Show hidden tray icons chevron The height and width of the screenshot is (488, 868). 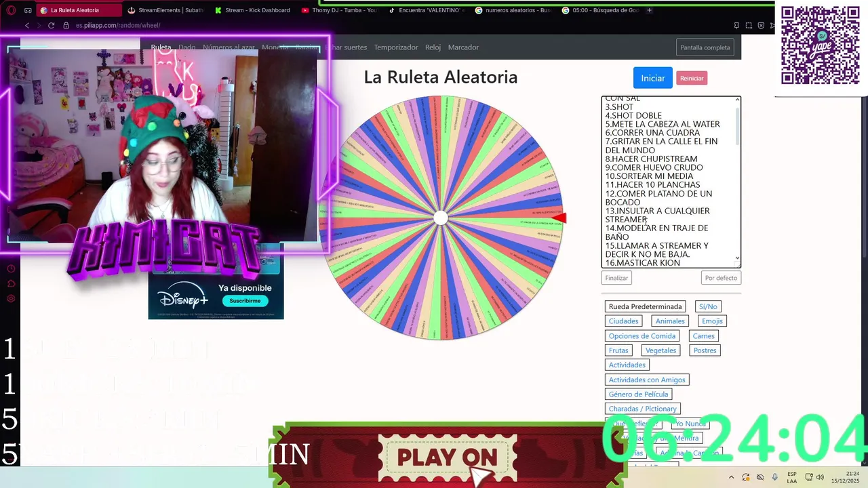731,477
